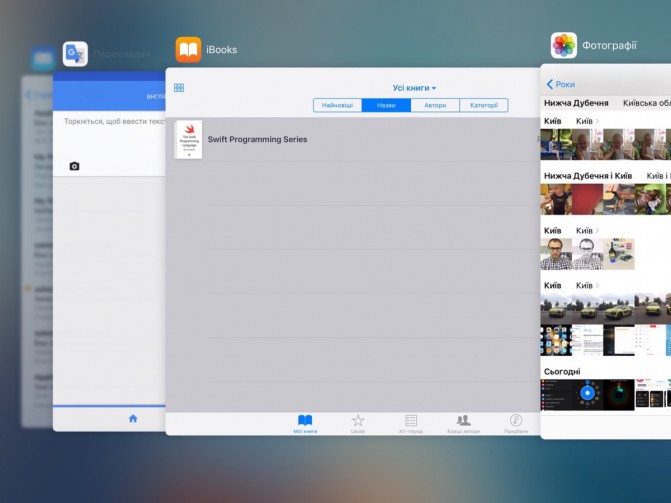Sort books by Назви
Image resolution: width=671 pixels, height=503 pixels.
[386, 105]
